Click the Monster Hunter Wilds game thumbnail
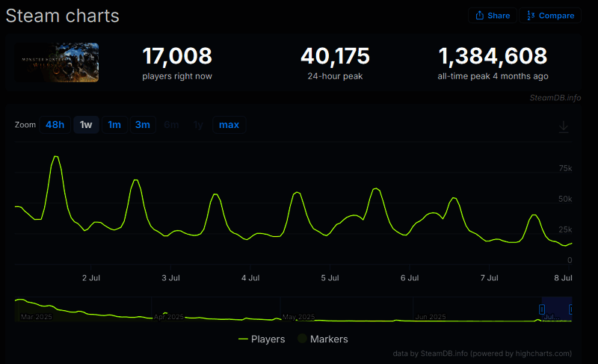 (57, 62)
